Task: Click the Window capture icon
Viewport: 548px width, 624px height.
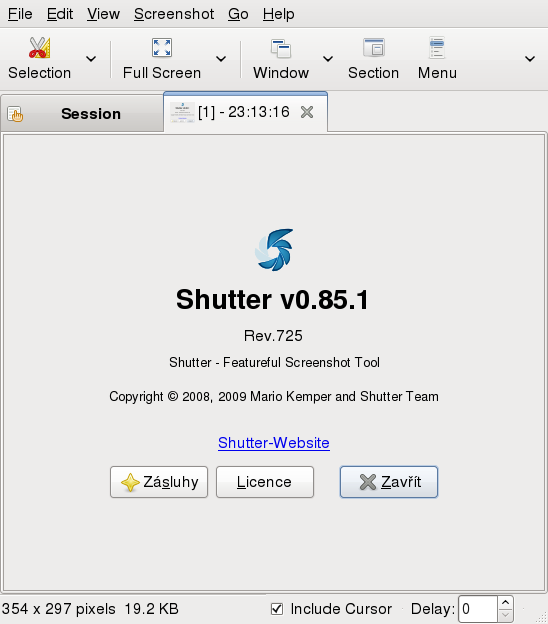Action: 281,48
